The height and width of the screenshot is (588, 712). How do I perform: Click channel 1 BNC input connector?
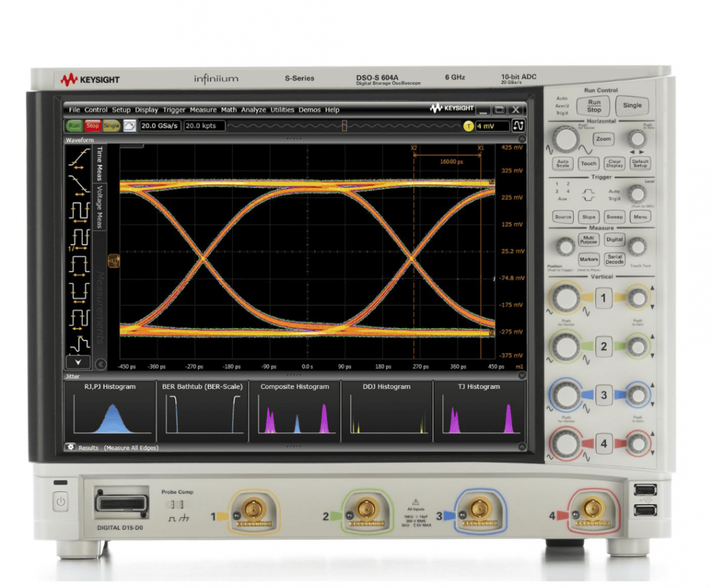coord(253,509)
